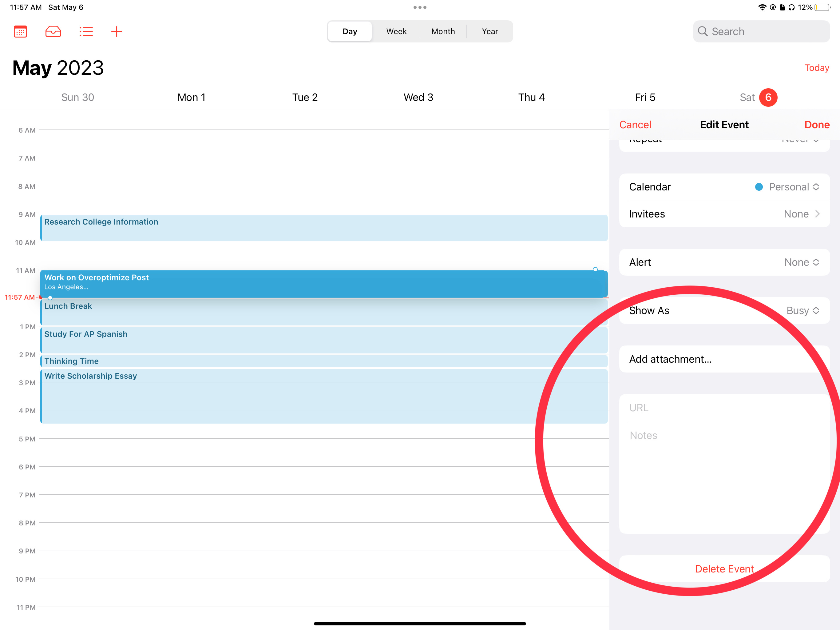Confirm edits with Done
Viewport: 840px width, 630px height.
[817, 125]
